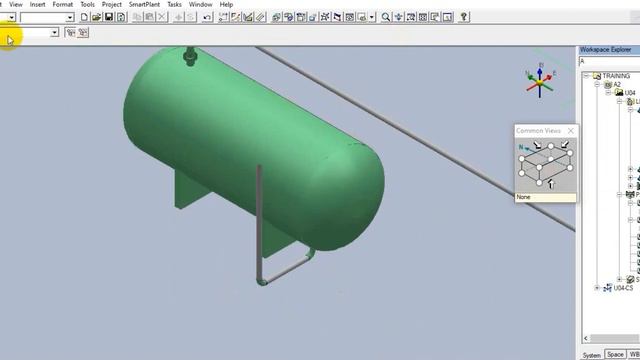Click the Workspace Explorer title bar
Image resolution: width=640 pixels, height=360 pixels.
pyautogui.click(x=609, y=50)
